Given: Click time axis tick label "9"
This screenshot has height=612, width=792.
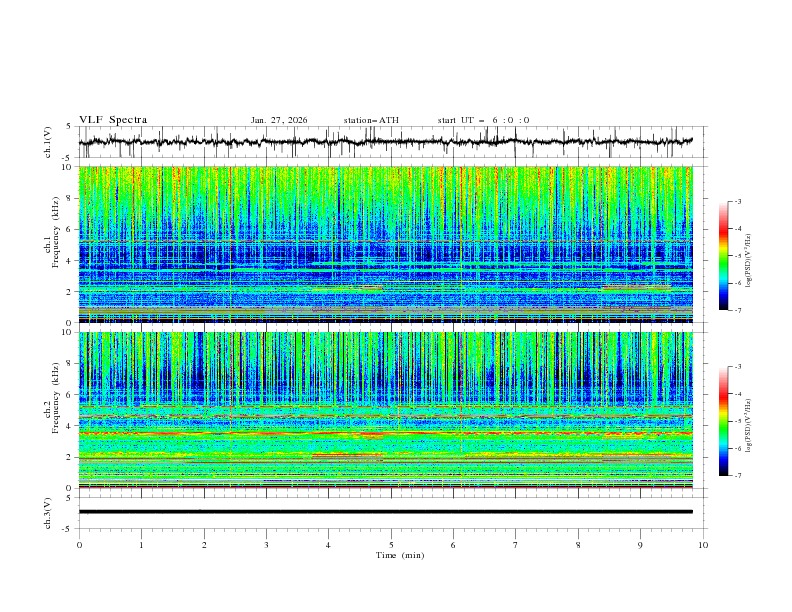Looking at the screenshot, I should point(640,545).
